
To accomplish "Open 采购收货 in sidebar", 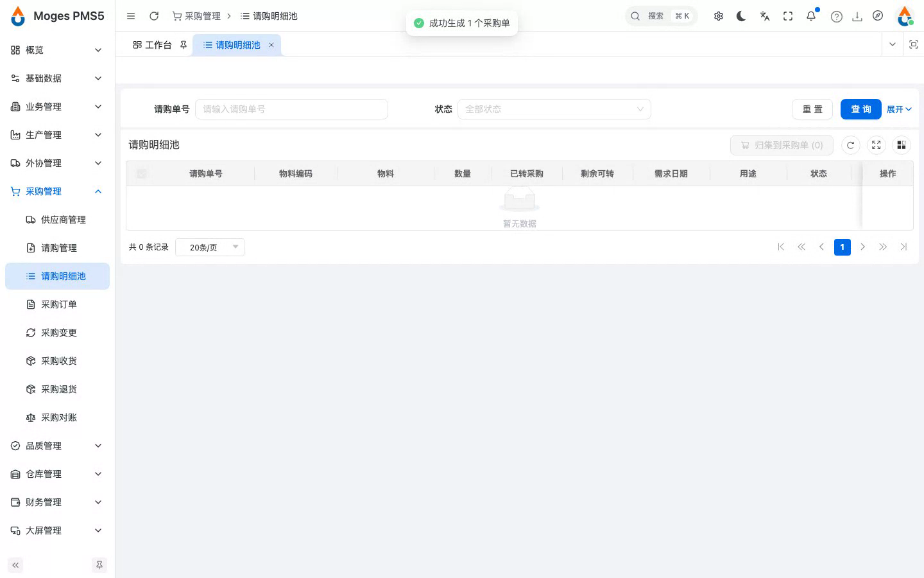I will point(57,361).
